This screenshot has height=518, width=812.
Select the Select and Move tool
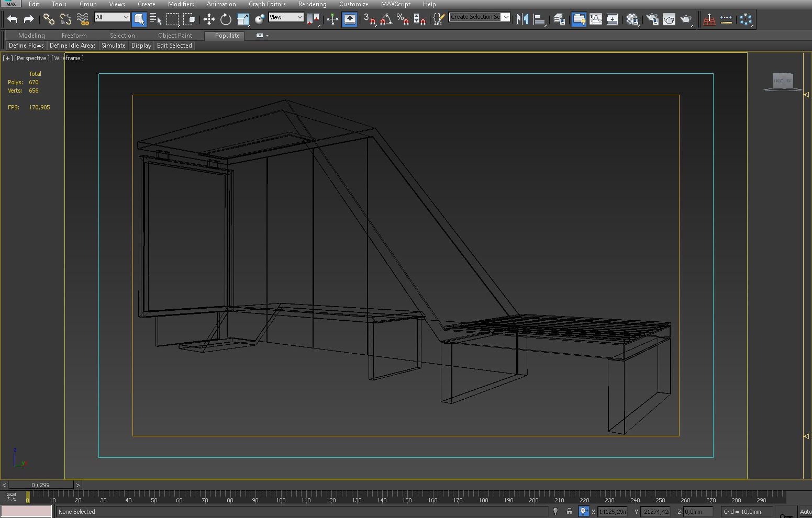tap(209, 19)
